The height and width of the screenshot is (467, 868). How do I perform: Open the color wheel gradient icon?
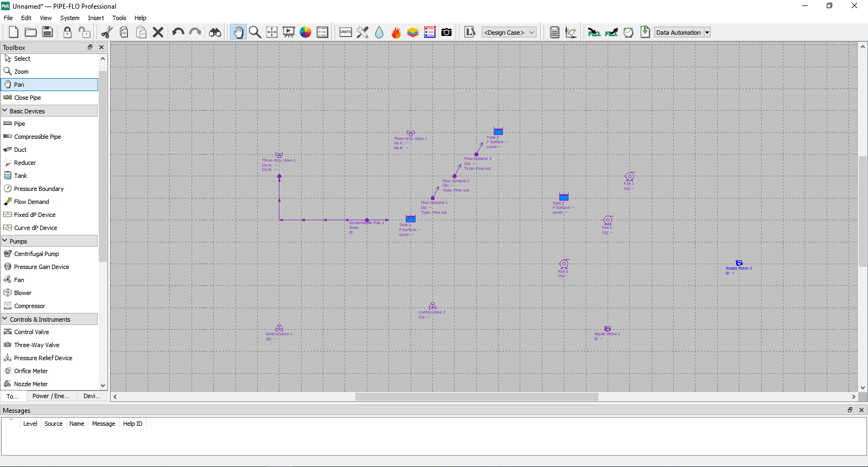click(305, 32)
